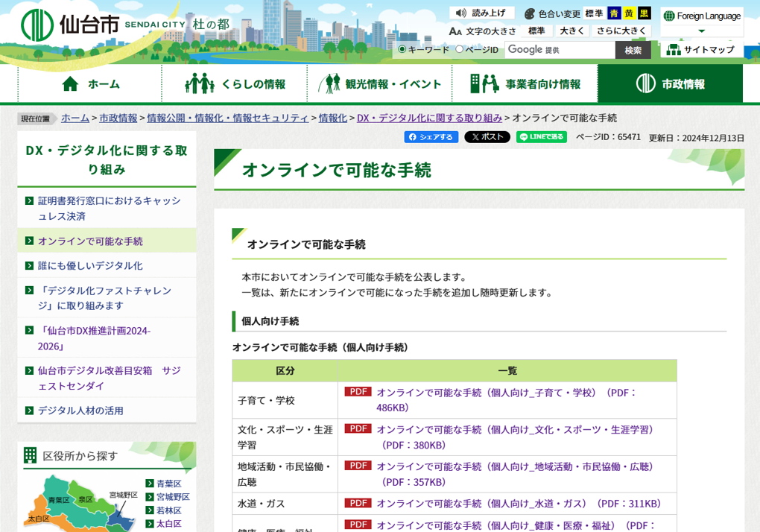Send page via LINE icon
Image resolution: width=760 pixels, height=532 pixels.
(x=542, y=137)
